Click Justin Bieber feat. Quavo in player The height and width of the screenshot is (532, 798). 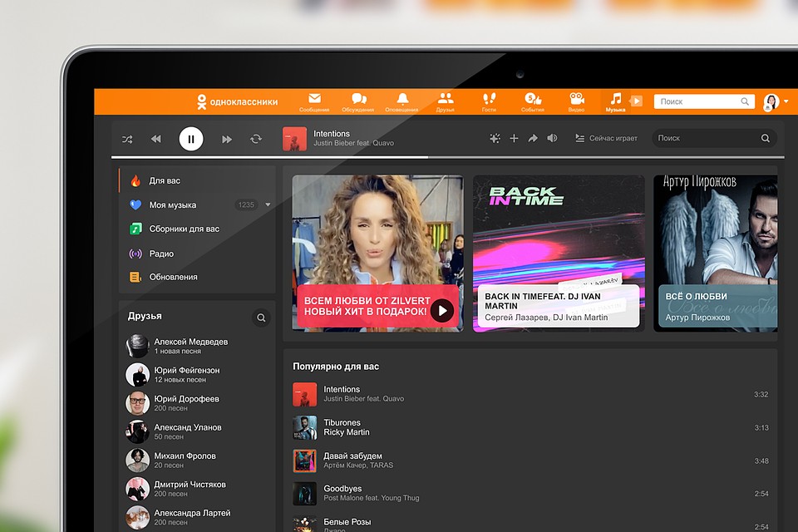coord(354,144)
